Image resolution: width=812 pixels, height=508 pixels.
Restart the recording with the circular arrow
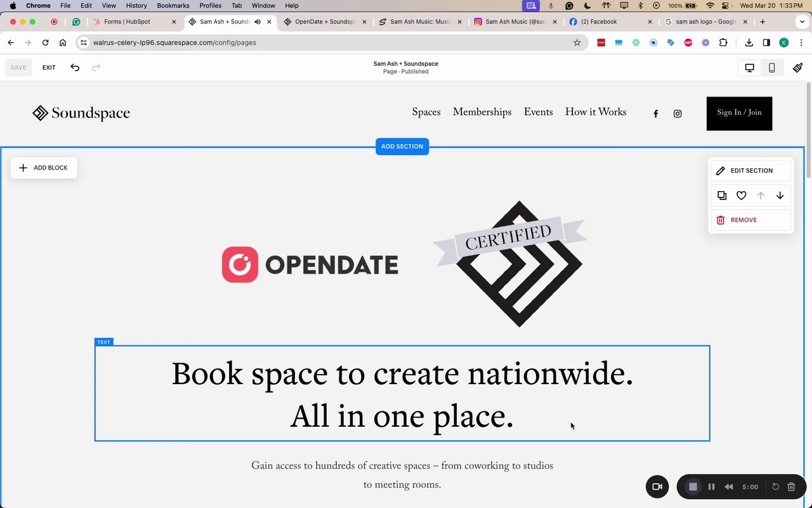coord(775,487)
